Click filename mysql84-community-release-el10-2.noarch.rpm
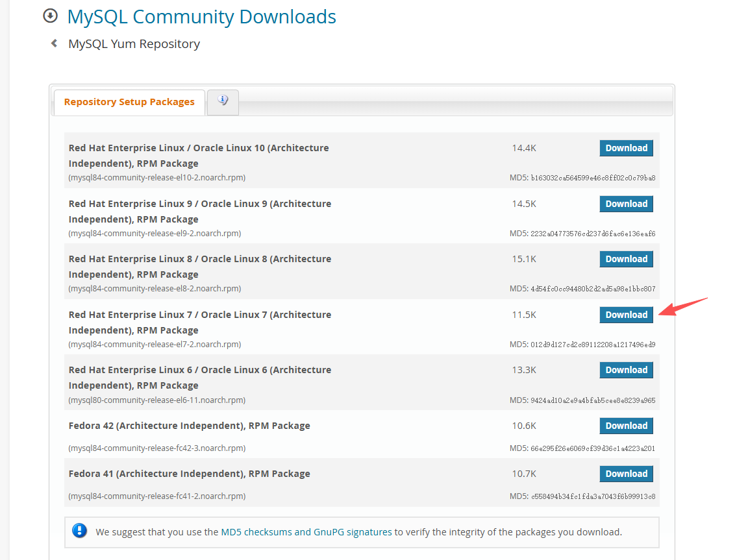This screenshot has width=748, height=560. point(157,178)
